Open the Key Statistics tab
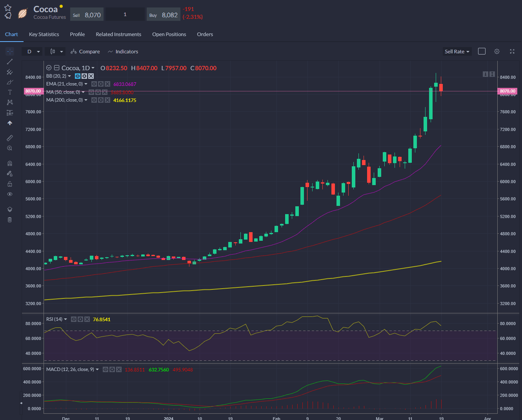The width and height of the screenshot is (522, 420). pyautogui.click(x=44, y=34)
